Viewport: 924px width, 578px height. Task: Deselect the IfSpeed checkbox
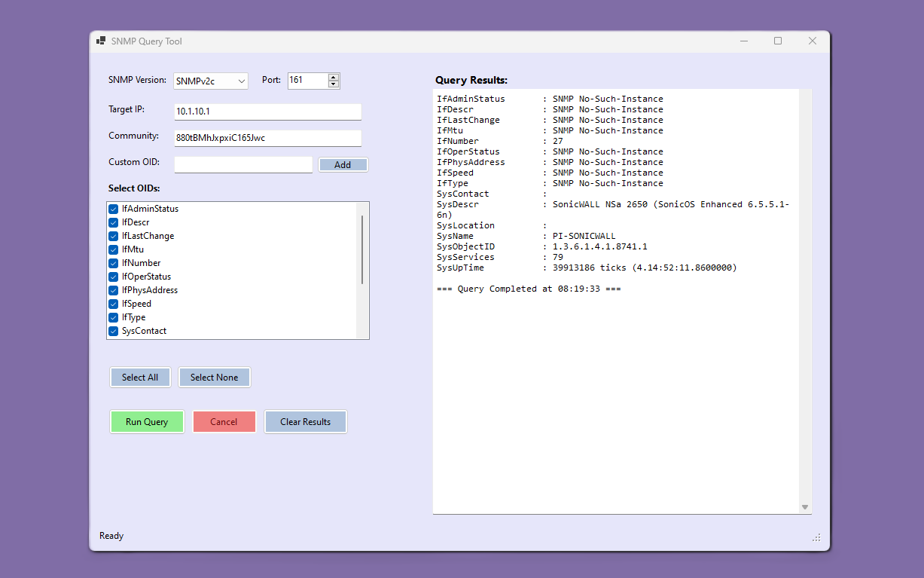point(114,304)
